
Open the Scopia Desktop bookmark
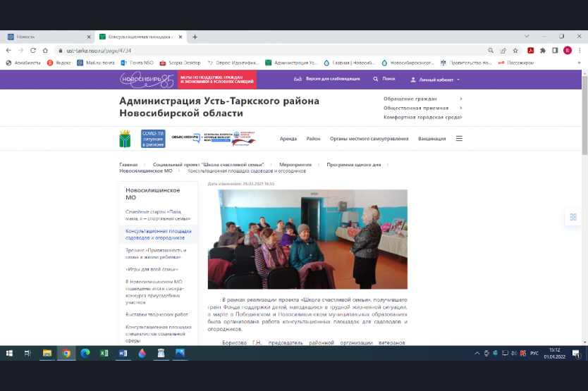pos(180,63)
